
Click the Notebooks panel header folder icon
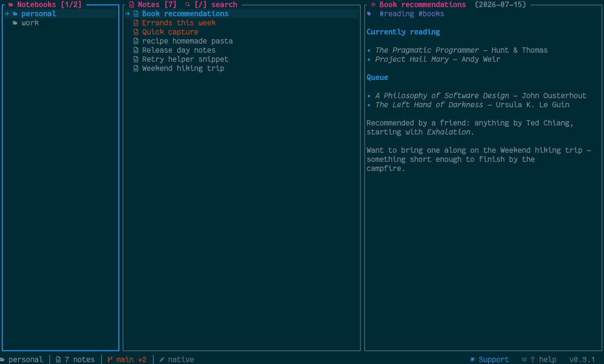pos(11,5)
